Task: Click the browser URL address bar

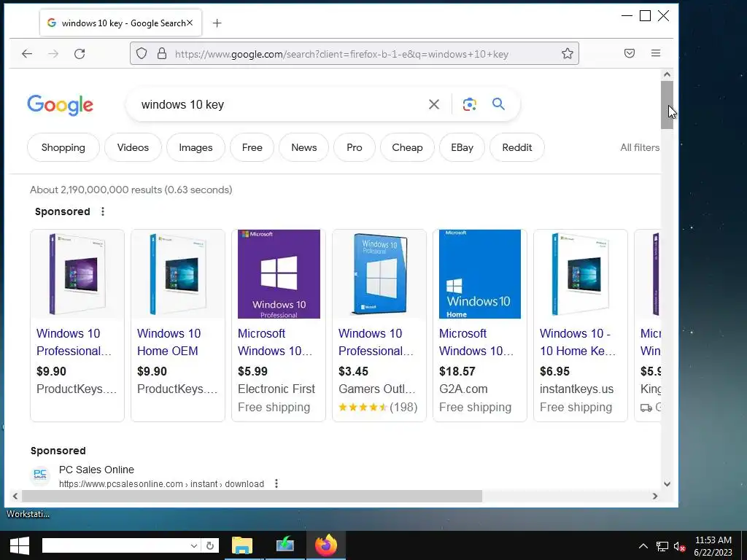Action: (x=355, y=53)
